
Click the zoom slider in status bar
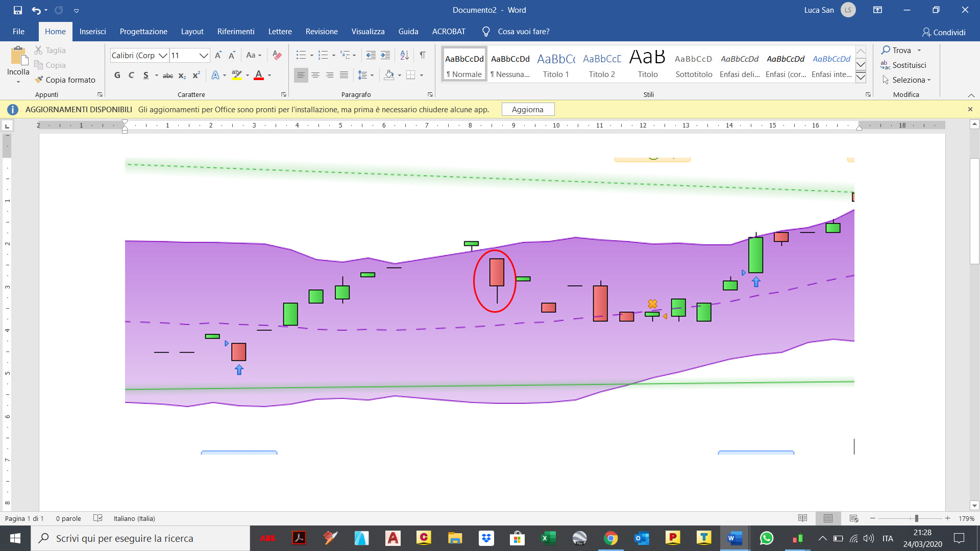click(916, 518)
